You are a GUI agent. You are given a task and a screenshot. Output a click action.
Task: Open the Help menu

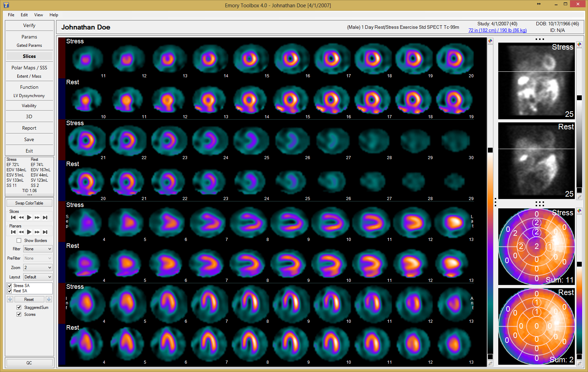coord(54,15)
